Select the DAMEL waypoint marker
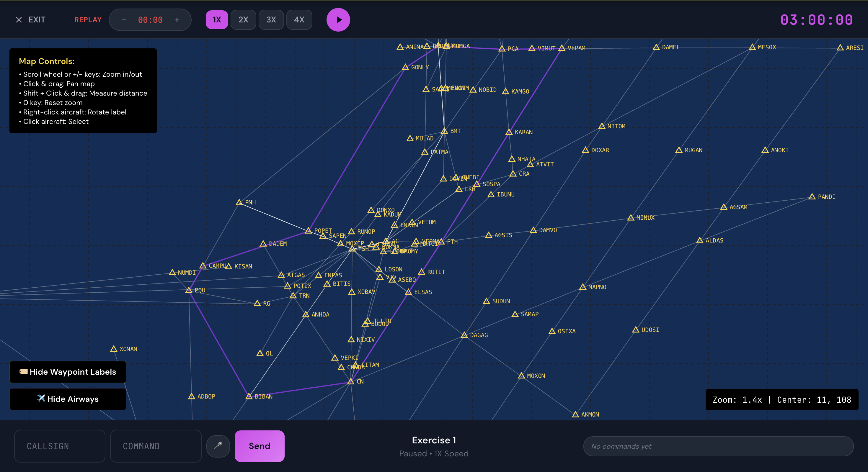868x472 pixels. coord(656,47)
